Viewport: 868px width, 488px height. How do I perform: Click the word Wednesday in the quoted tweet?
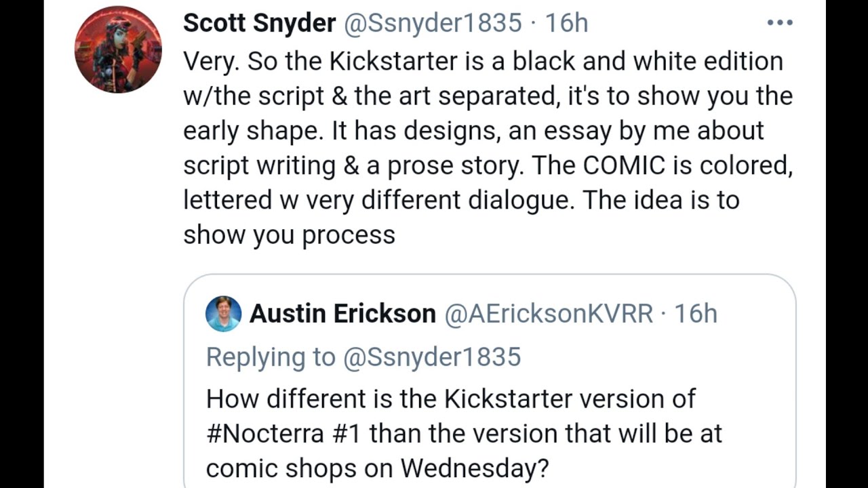pos(474,468)
